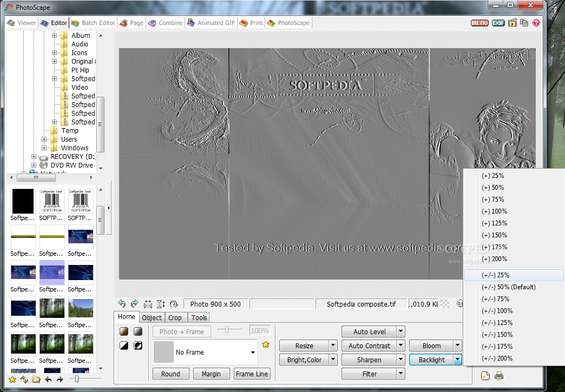Switch to the Crop tab
The height and width of the screenshot is (392, 565).
[x=175, y=317]
